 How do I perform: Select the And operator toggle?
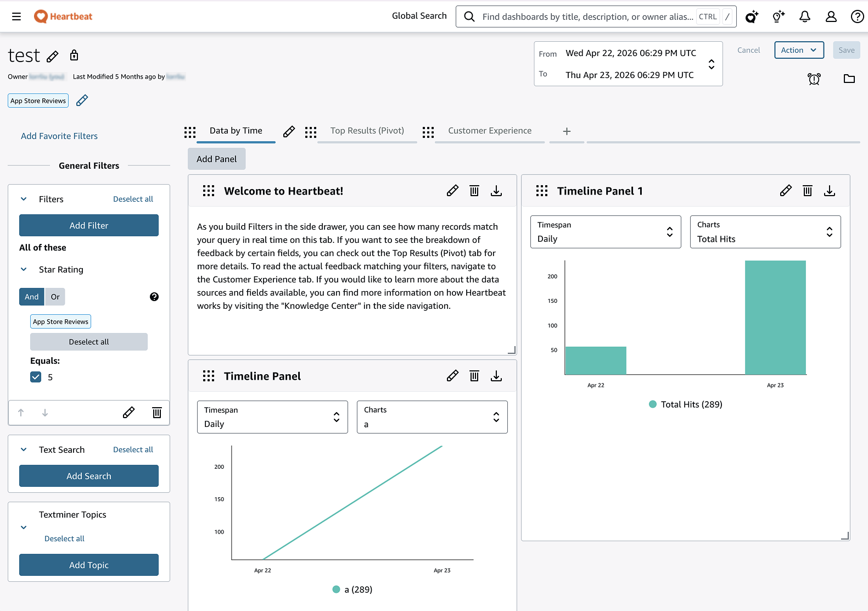pyautogui.click(x=32, y=297)
